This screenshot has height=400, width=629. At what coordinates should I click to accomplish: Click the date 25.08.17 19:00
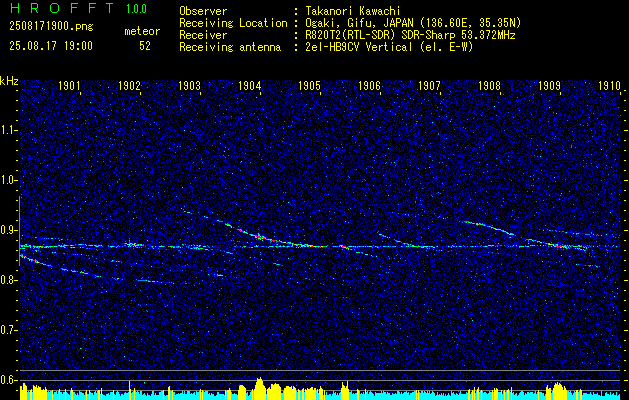click(51, 46)
